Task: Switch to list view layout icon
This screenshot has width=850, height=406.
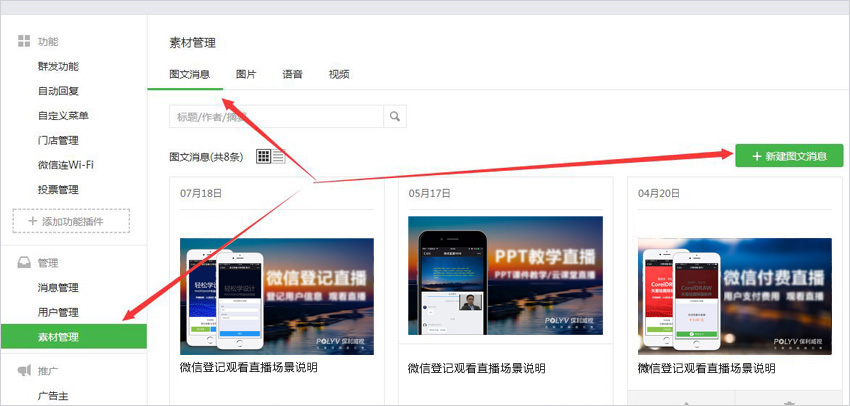Action: tap(279, 156)
